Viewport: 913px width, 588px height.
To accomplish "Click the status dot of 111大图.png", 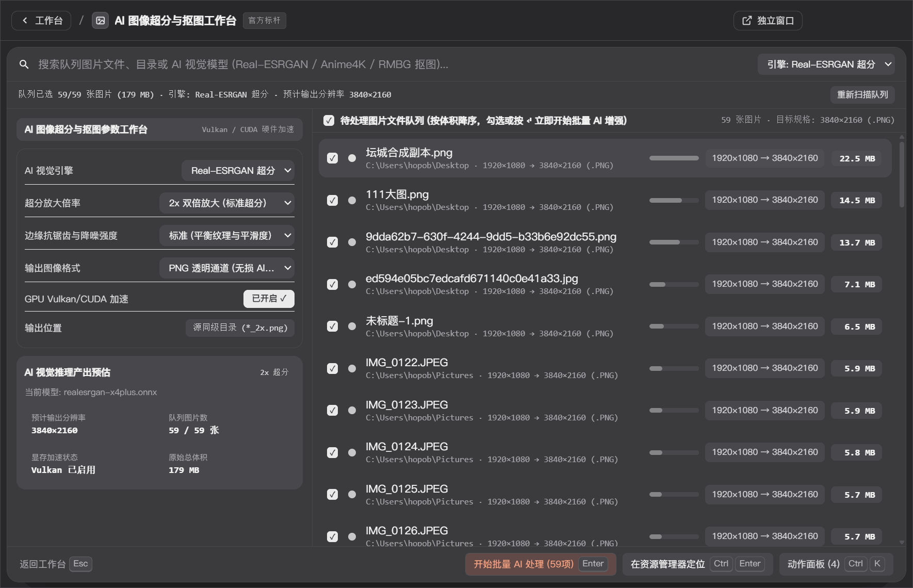I will tap(352, 200).
